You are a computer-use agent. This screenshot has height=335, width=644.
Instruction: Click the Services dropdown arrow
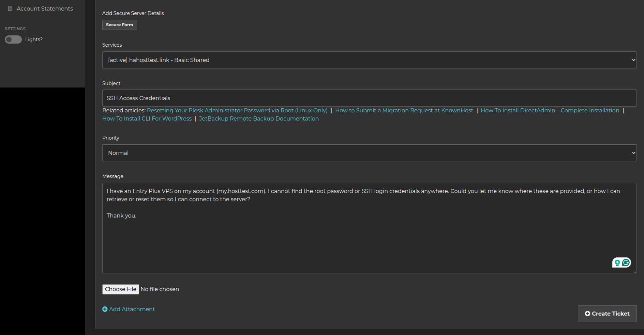click(x=633, y=60)
